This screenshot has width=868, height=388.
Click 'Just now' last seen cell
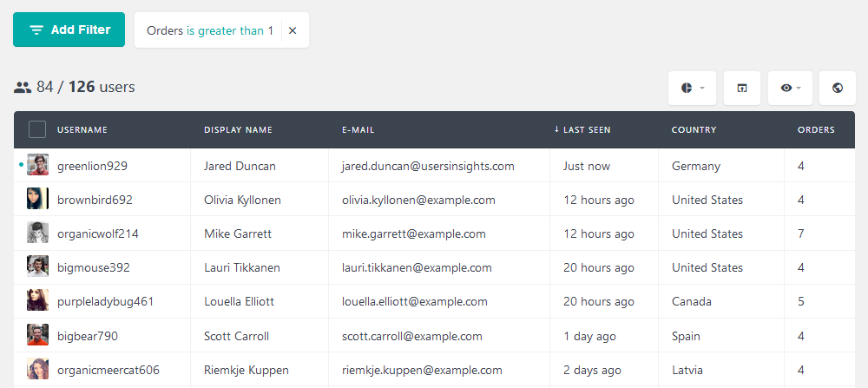587,166
